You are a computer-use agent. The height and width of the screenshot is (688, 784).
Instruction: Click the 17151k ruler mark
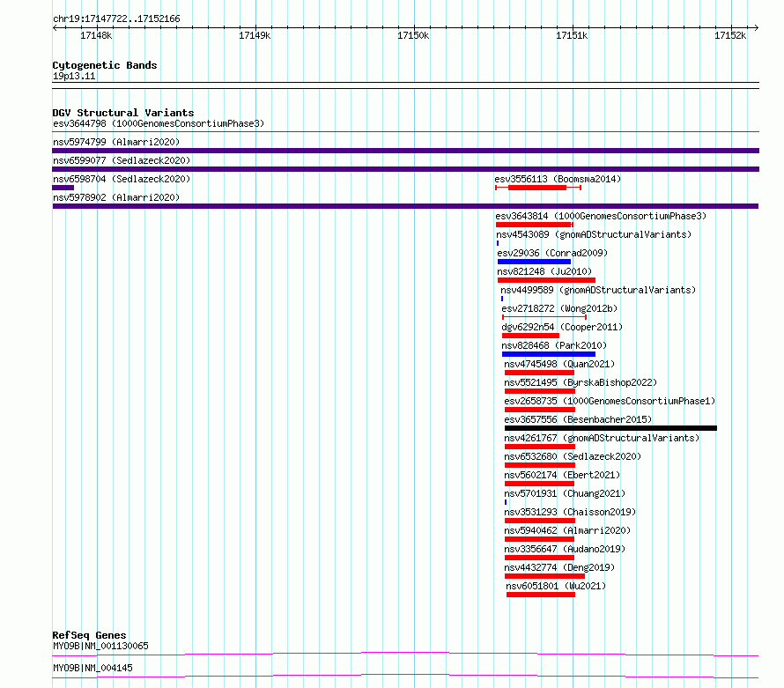[x=572, y=35]
